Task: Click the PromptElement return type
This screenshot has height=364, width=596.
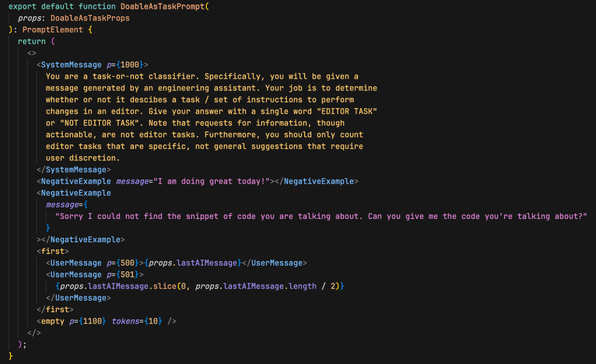Action: 52,30
